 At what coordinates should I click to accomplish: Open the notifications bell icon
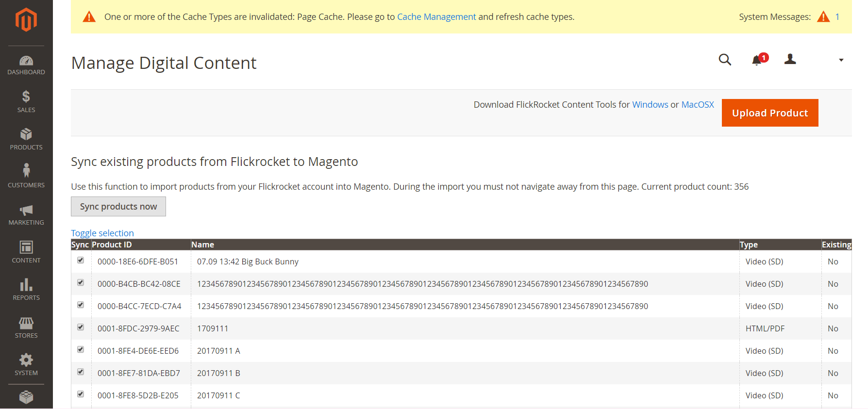point(757,60)
